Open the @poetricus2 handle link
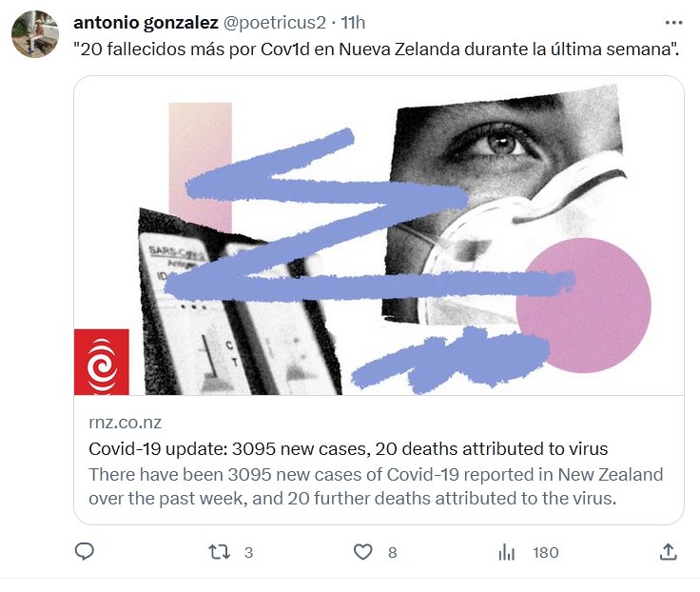Viewport: 700px width, 592px height. [x=274, y=22]
